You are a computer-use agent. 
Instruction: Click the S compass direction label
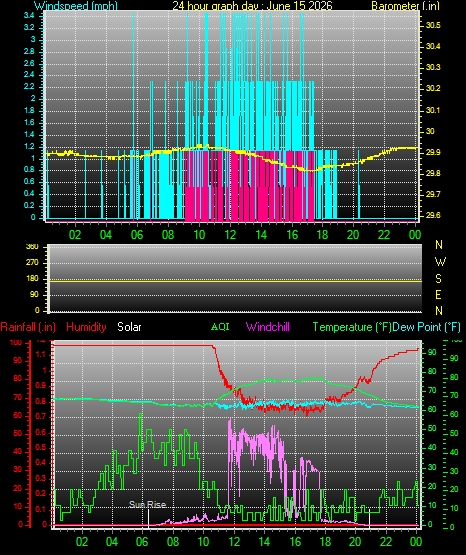tap(439, 279)
